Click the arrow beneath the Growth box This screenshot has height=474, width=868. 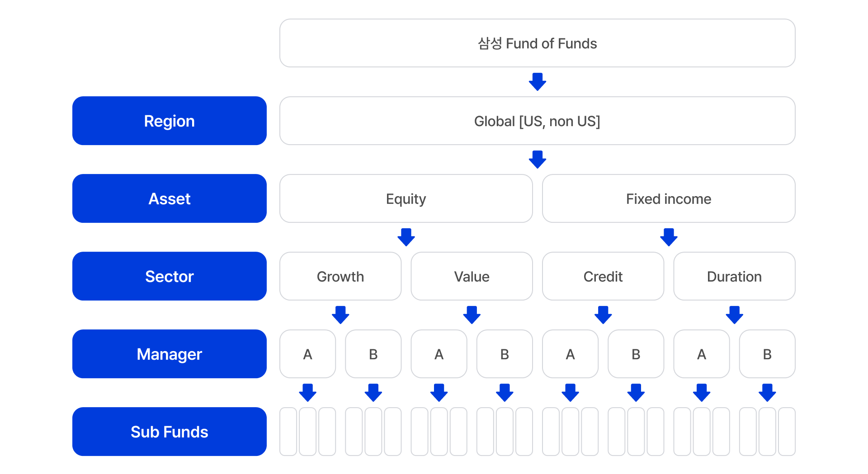340,315
